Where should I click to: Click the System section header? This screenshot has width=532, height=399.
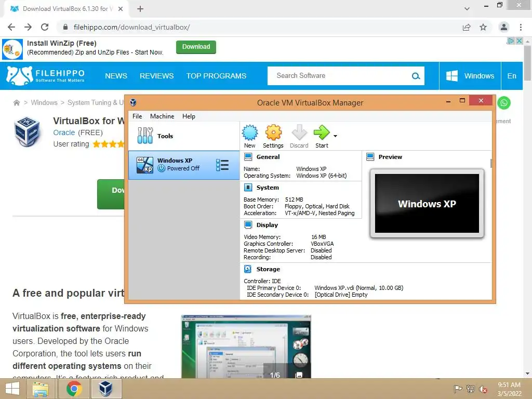pos(268,188)
